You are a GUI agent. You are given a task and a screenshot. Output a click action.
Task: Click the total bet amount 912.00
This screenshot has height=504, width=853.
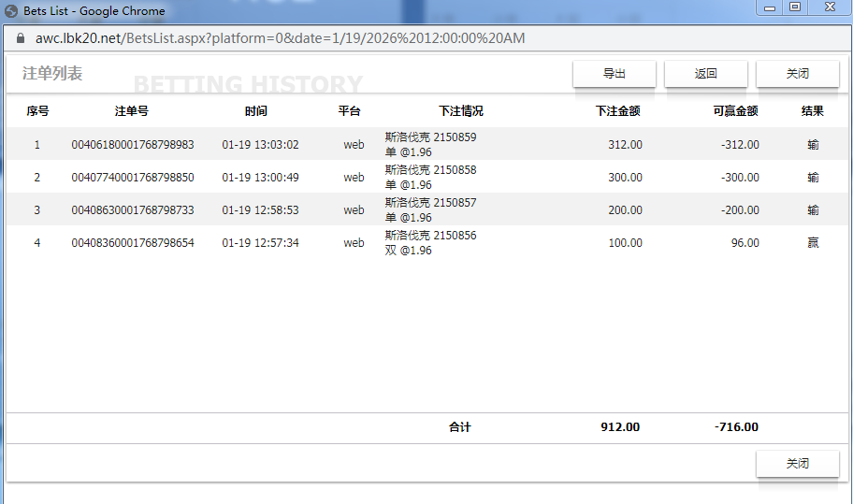(x=620, y=426)
